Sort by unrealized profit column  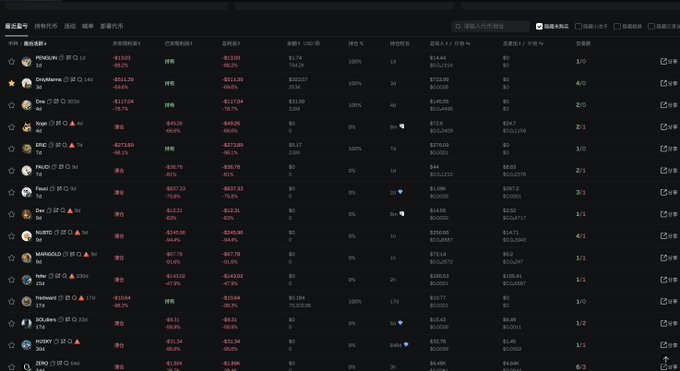point(127,43)
